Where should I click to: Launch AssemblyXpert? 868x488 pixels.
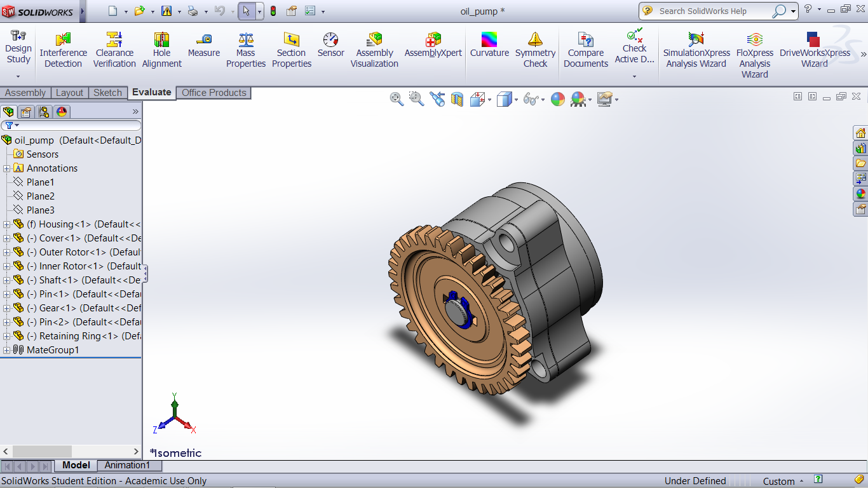tap(433, 44)
